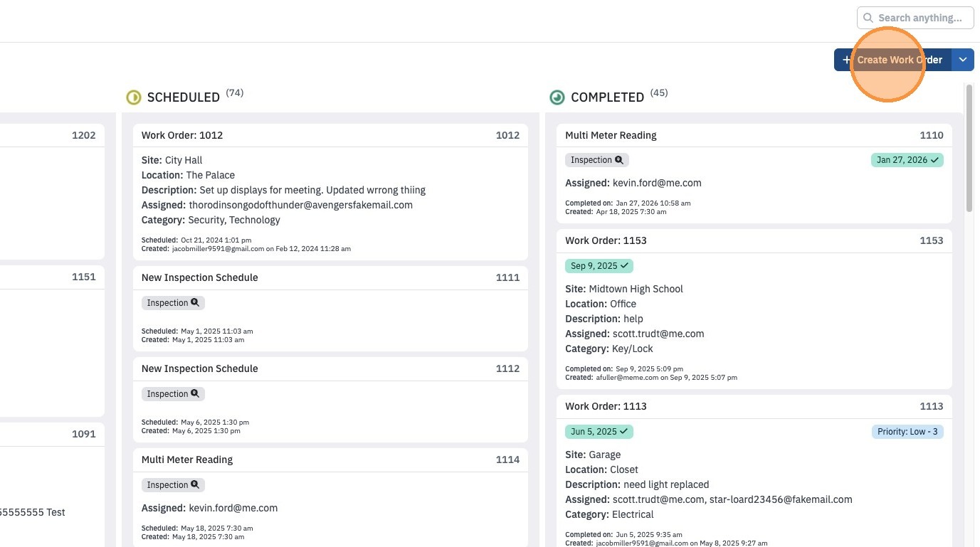The image size is (980, 547).
Task: Open the New Inspection Schedule title on card 1111
Action: click(x=200, y=277)
